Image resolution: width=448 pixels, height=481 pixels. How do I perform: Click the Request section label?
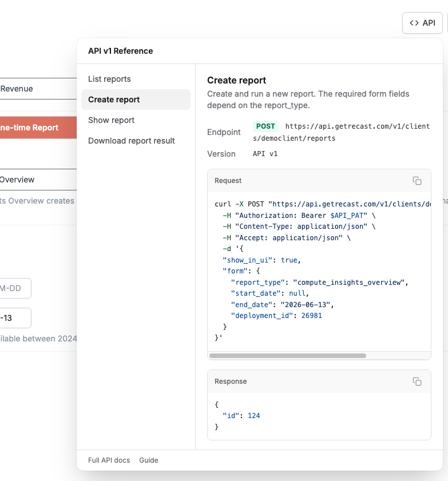coord(228,181)
